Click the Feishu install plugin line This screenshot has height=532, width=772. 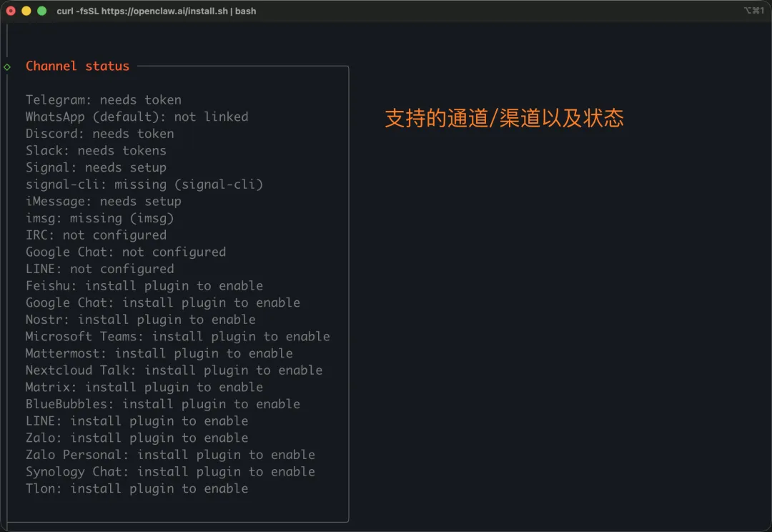point(144,286)
